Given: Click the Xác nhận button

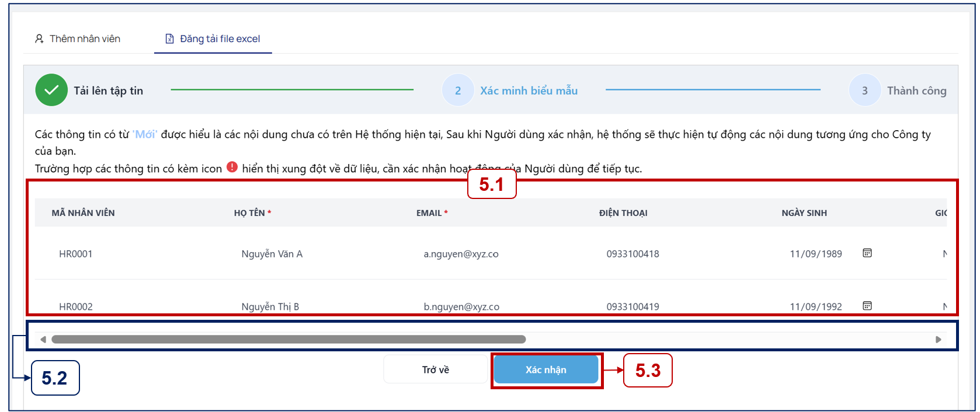Looking at the screenshot, I should tap(546, 369).
